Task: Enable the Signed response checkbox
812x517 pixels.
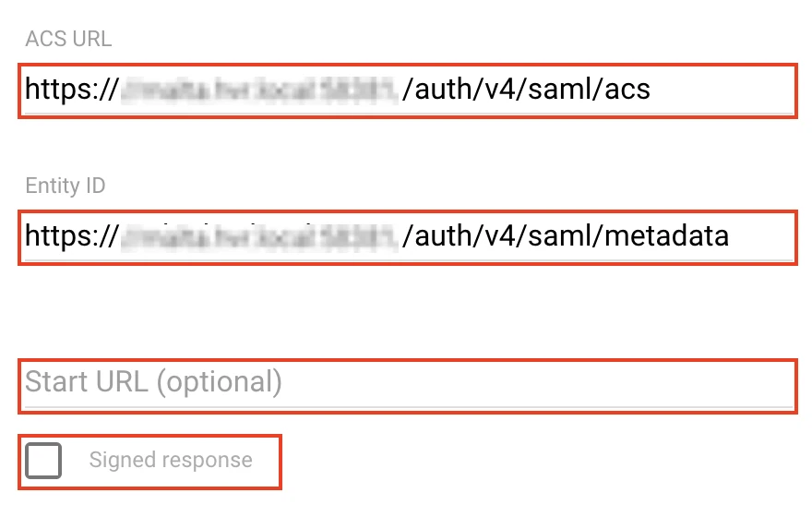Action: [x=43, y=461]
